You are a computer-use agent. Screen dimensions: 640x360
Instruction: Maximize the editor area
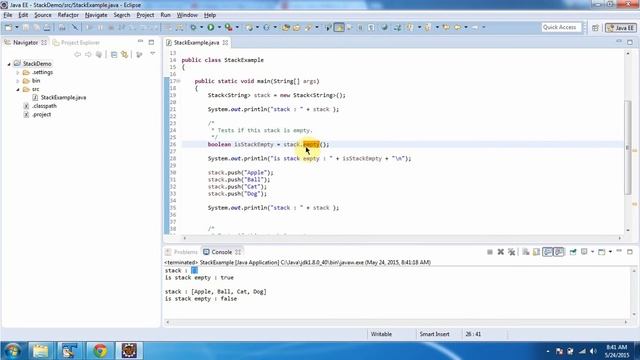(x=630, y=42)
